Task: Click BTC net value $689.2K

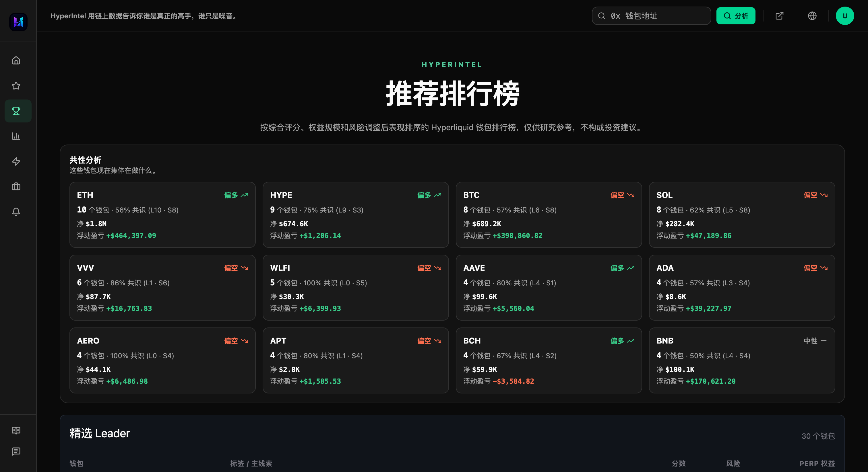Action: [487, 224]
